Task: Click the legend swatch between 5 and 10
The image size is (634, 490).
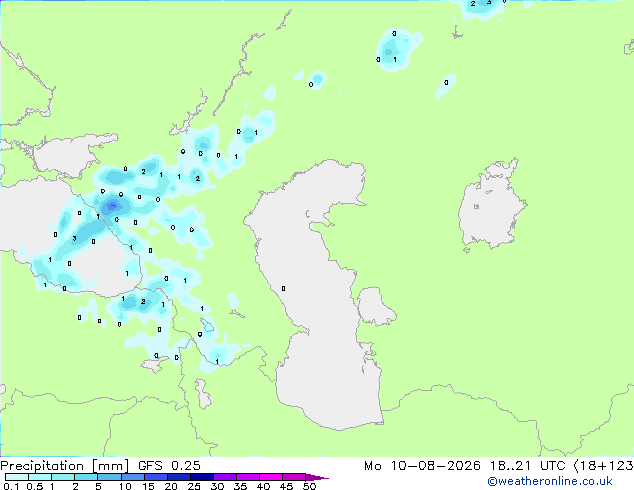Action: tap(109, 477)
